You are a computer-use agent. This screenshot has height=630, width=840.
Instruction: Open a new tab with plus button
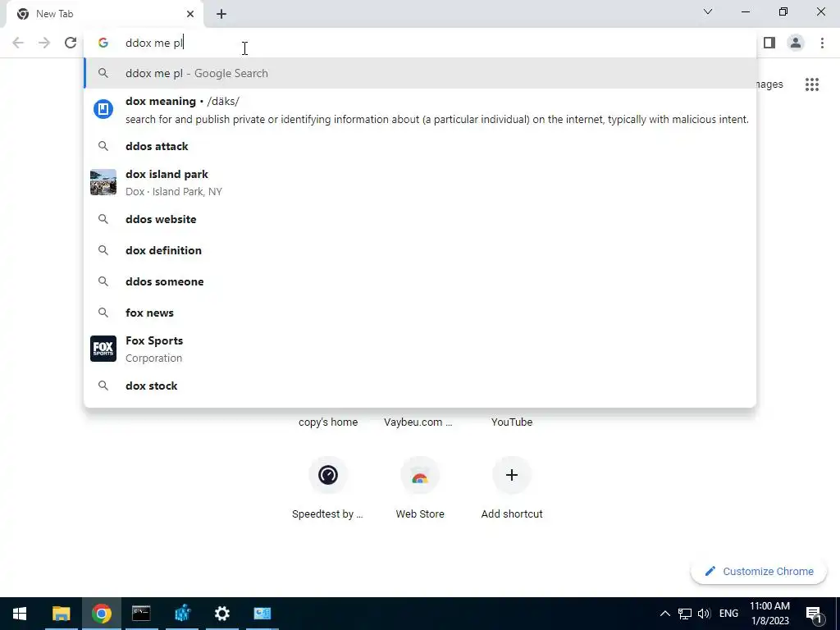coord(221,14)
